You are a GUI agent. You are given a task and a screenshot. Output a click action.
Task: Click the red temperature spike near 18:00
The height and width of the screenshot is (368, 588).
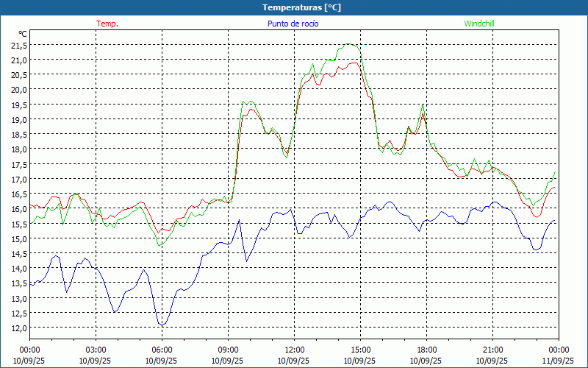423,114
